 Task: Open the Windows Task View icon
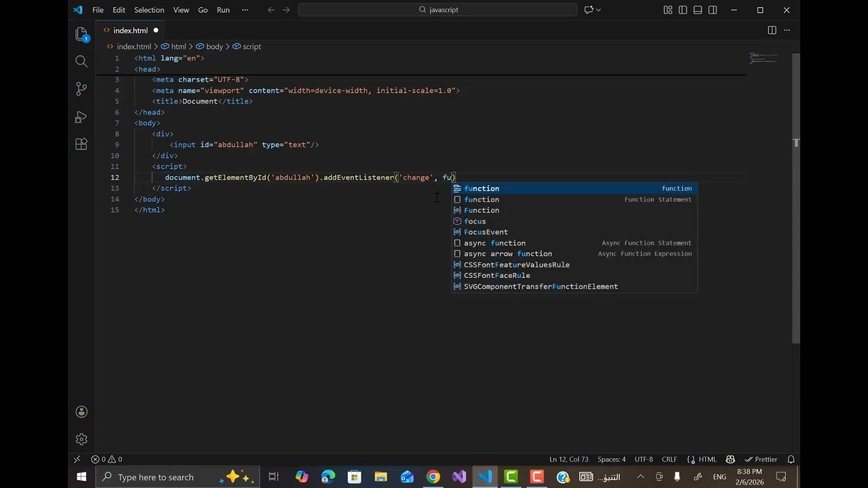pos(273,477)
